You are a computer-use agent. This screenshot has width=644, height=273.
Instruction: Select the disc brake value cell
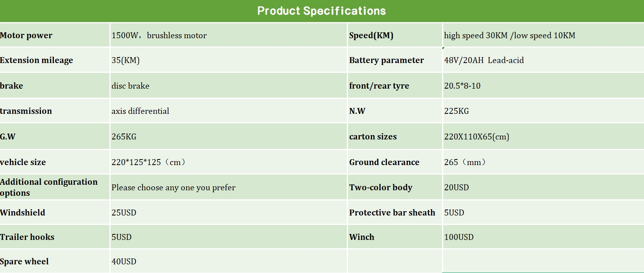point(130,86)
